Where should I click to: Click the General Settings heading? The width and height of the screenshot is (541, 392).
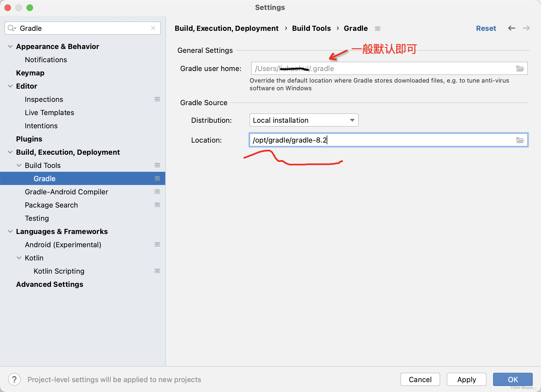[205, 50]
